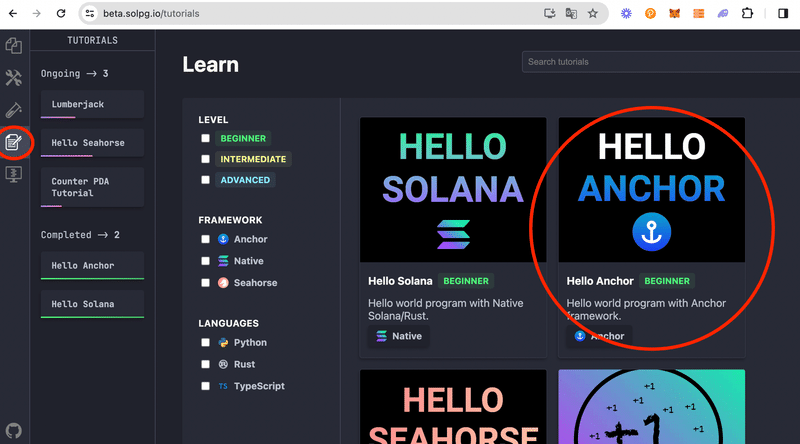Open the +1 counter tutorial card image

[x=652, y=407]
